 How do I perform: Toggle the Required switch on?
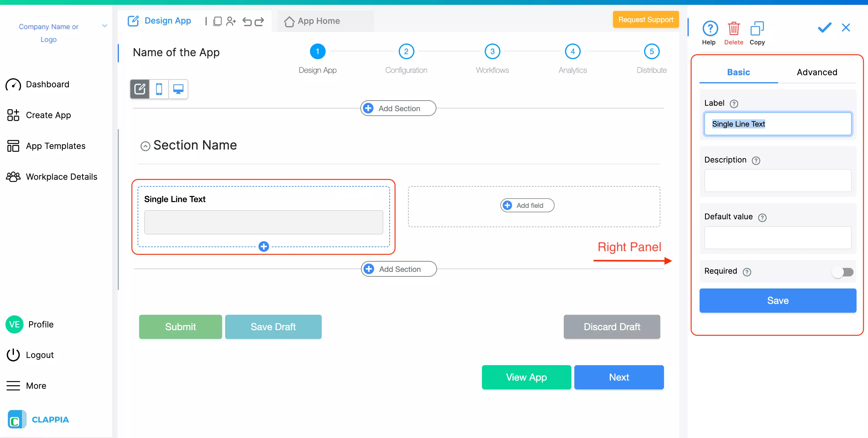842,272
